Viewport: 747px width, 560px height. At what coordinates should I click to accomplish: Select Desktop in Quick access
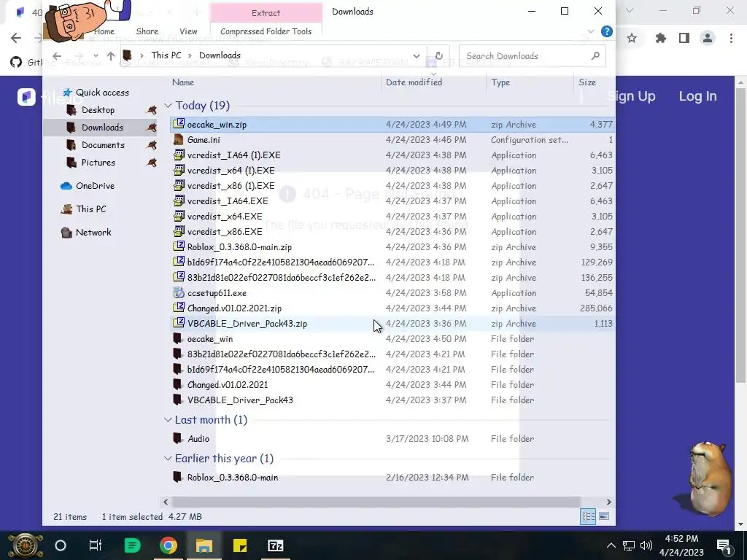click(x=98, y=110)
